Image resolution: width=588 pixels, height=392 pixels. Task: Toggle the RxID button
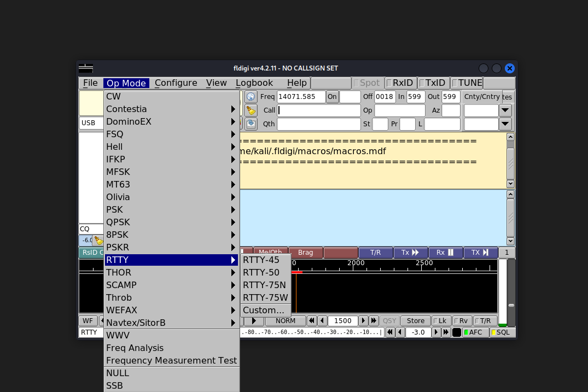400,83
